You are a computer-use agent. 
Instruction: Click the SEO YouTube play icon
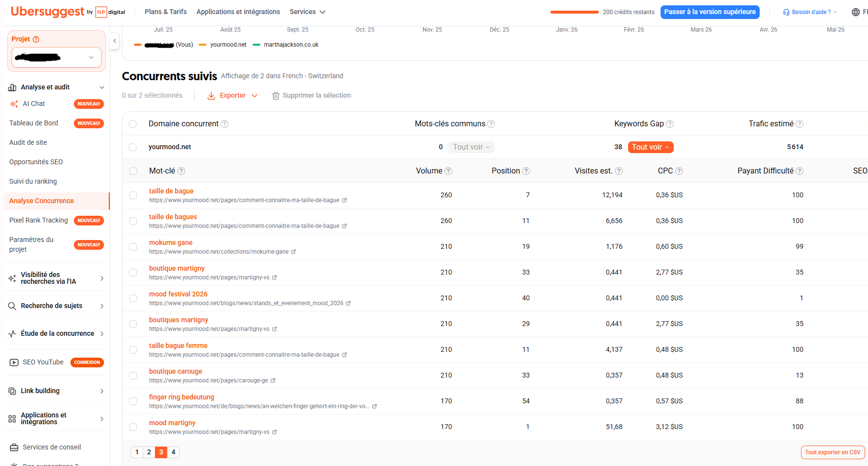point(14,362)
